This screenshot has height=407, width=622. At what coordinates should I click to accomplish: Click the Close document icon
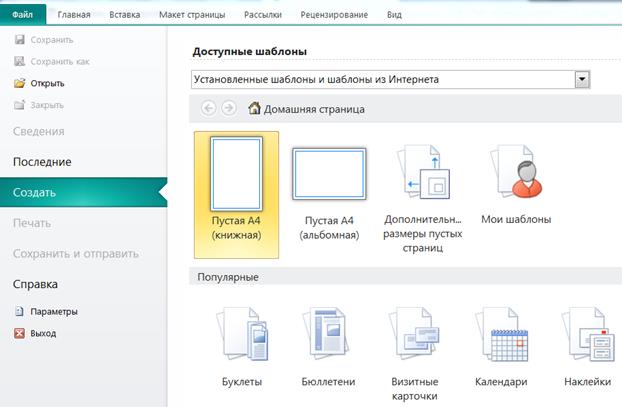coord(19,105)
